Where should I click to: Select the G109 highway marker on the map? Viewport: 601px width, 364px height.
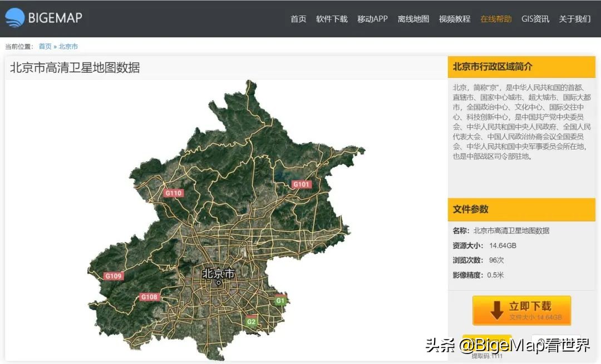coord(113,275)
